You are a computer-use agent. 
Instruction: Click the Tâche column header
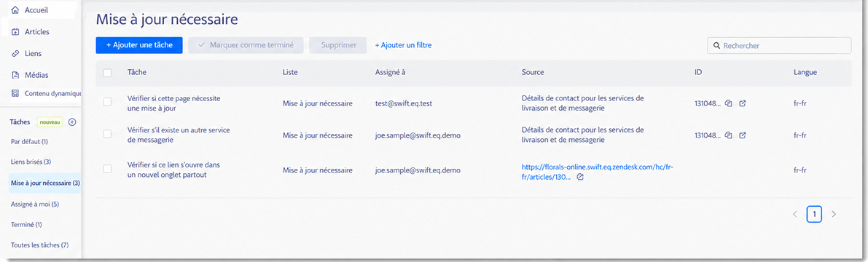137,72
